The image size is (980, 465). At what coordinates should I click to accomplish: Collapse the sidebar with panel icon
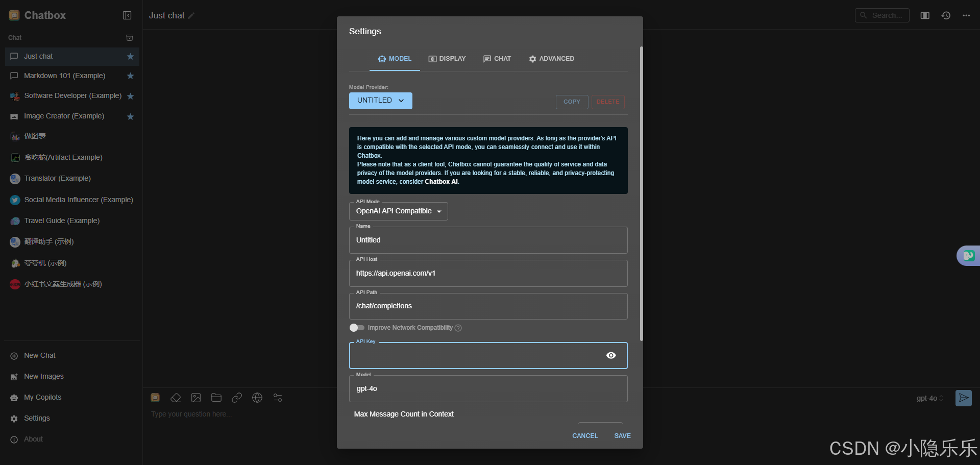(127, 15)
